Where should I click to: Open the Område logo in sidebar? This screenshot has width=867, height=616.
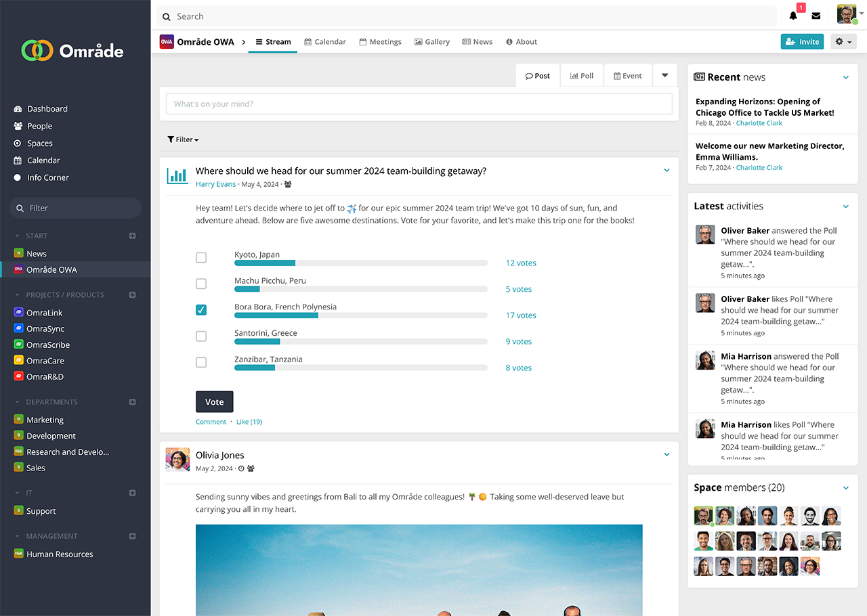click(72, 51)
